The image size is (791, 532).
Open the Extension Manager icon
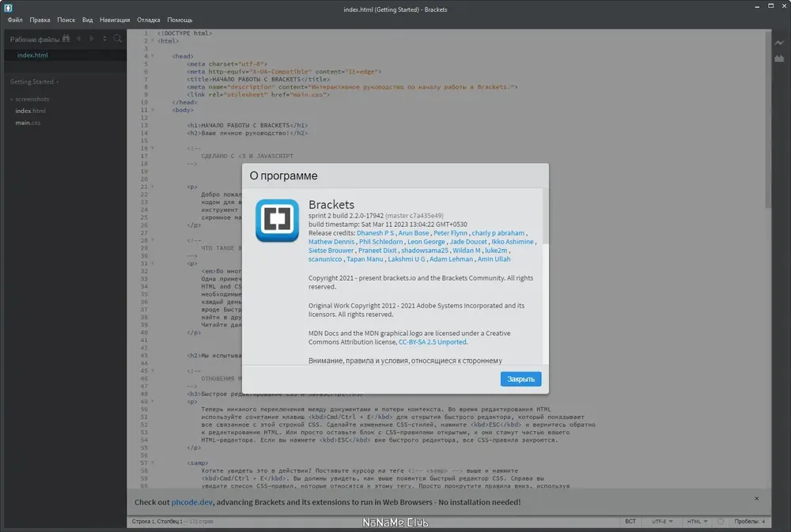[779, 59]
